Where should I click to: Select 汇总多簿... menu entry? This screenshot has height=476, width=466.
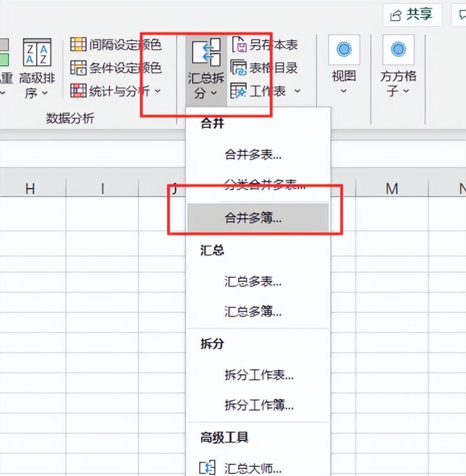click(258, 312)
